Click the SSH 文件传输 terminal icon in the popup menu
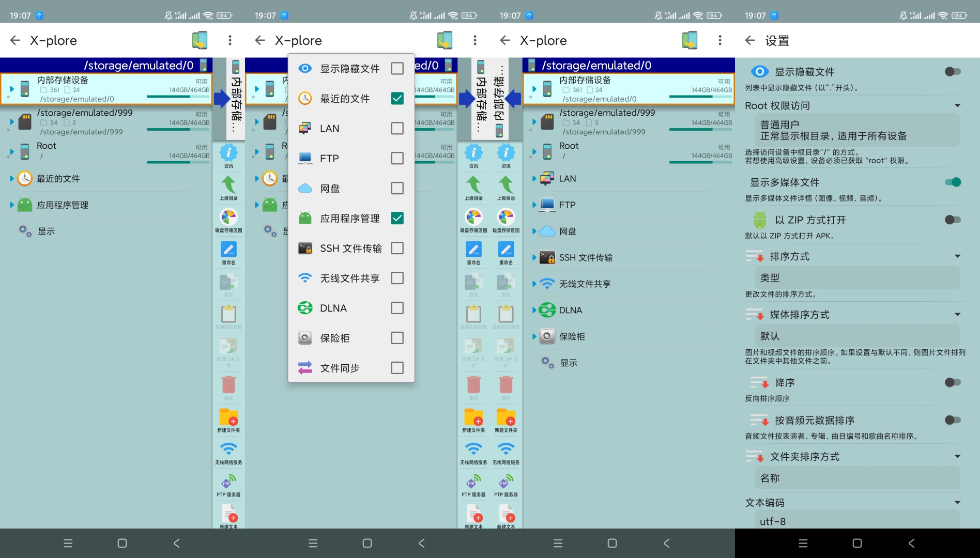Viewport: 980px width, 558px height. click(x=305, y=249)
